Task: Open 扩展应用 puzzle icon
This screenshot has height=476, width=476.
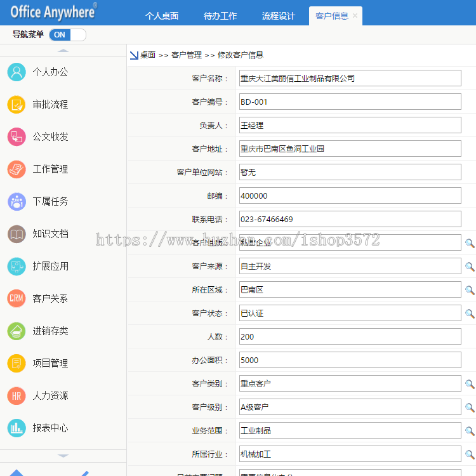Action: coord(17,266)
